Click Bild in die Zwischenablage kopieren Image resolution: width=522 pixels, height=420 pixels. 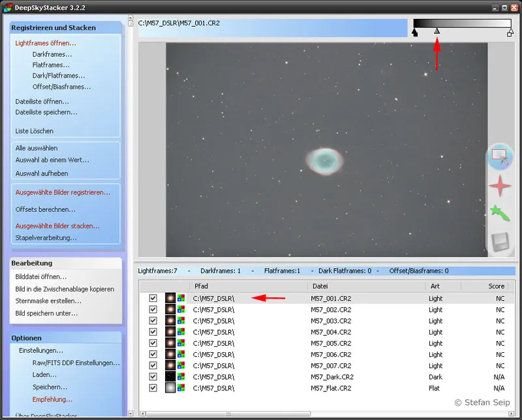pos(65,289)
